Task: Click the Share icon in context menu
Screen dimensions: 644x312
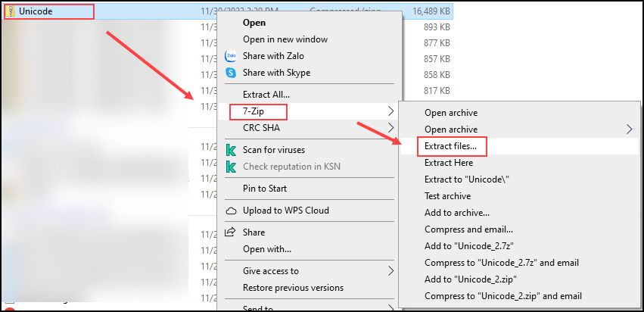Action: pyautogui.click(x=232, y=232)
